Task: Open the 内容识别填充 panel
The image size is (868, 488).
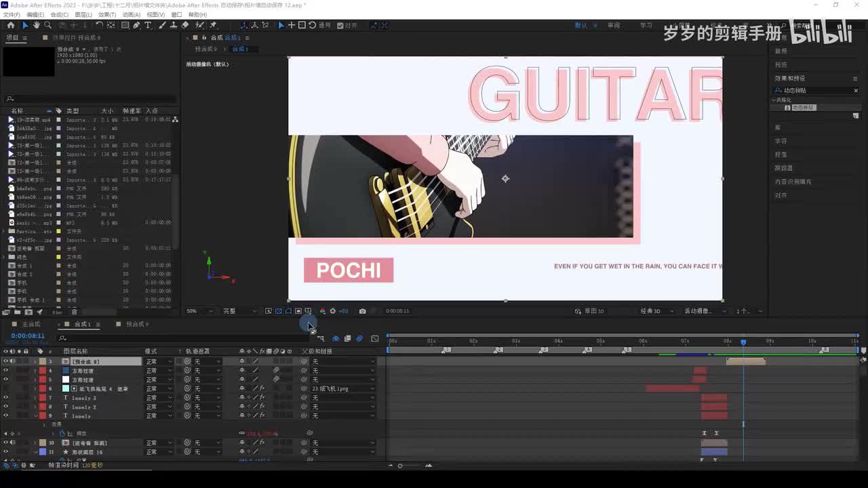Action: tap(793, 182)
